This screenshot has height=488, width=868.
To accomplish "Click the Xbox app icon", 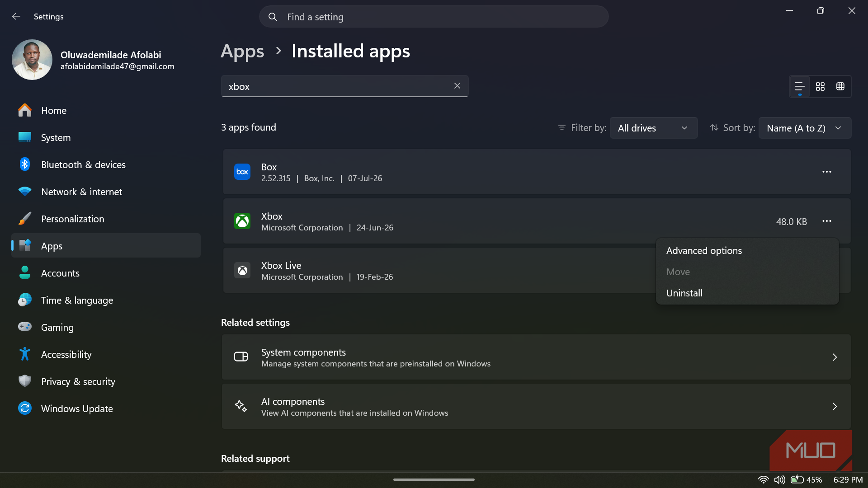I will (x=242, y=221).
